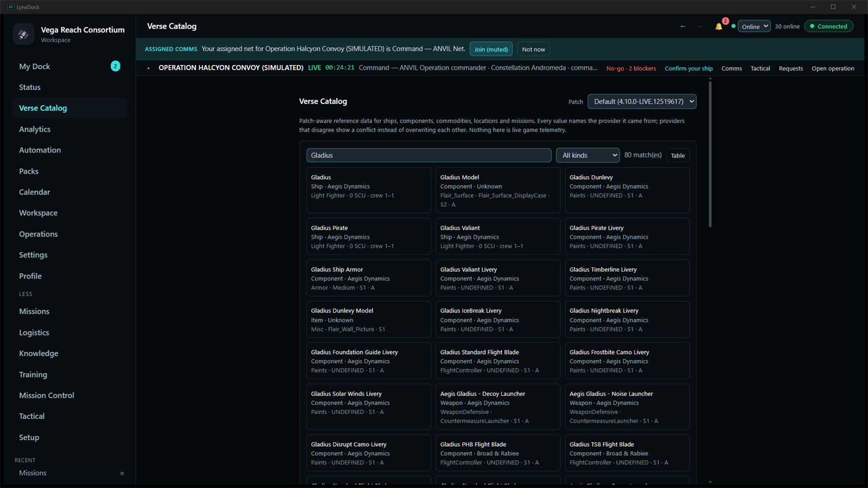Screen dimensions: 868x488
Task: Click the catalog vertical scrollbar
Action: [x=710, y=153]
